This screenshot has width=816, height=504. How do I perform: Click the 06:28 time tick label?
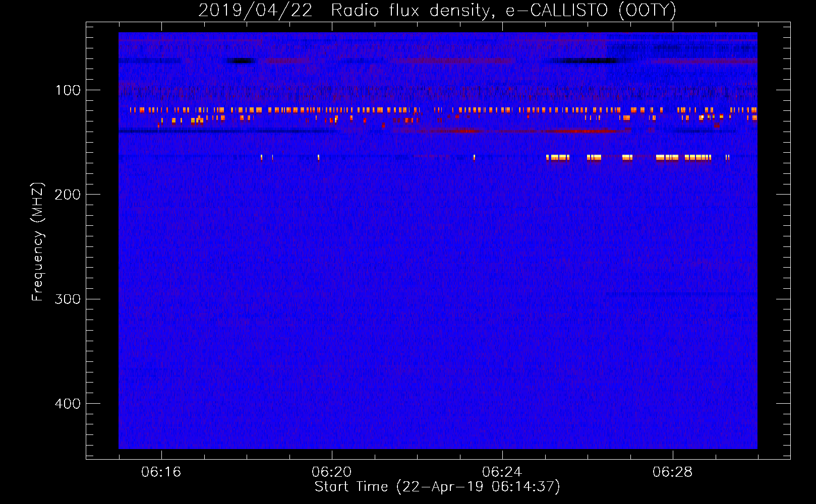672,472
